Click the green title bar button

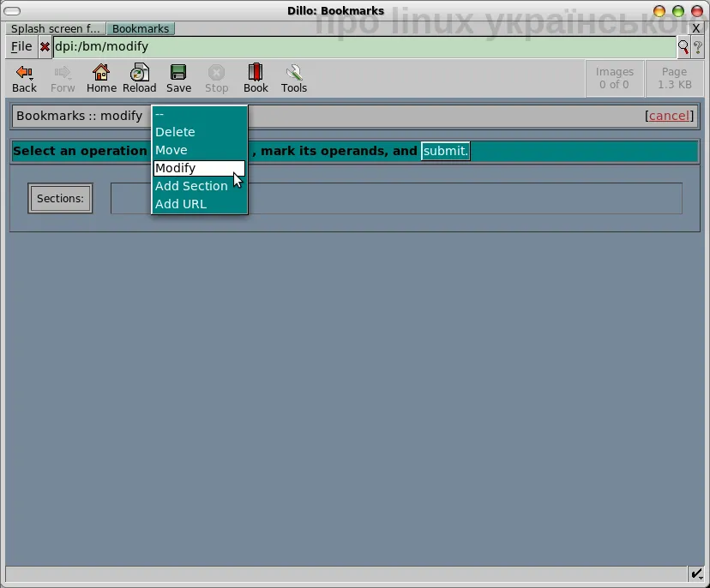pyautogui.click(x=678, y=11)
